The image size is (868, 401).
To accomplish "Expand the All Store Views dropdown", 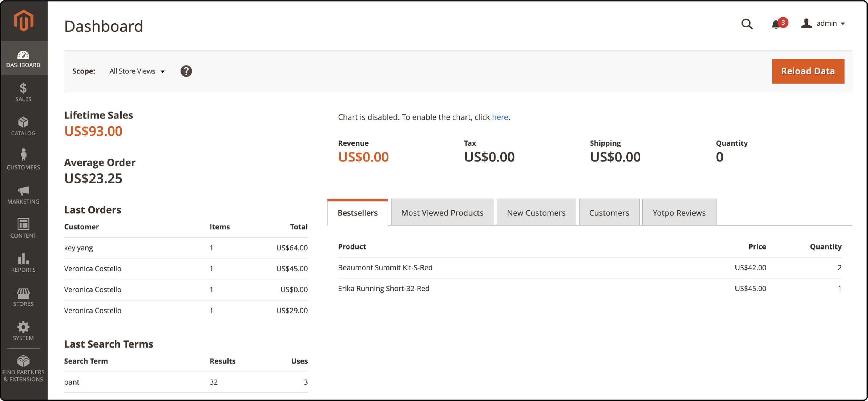I will (x=137, y=71).
